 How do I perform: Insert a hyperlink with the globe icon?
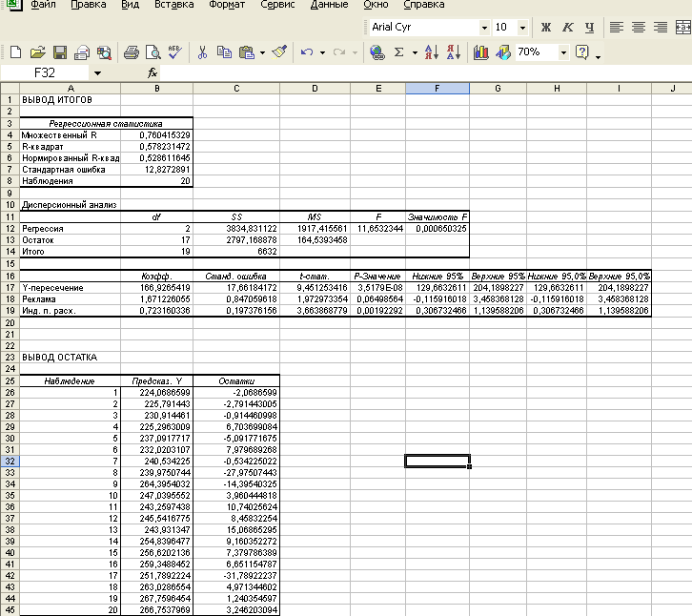tap(377, 52)
